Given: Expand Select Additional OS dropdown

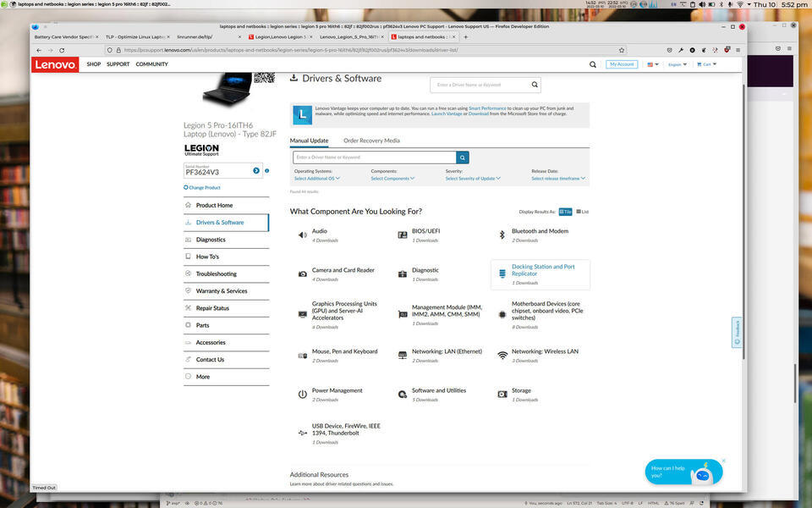Looking at the screenshot, I should coord(317,179).
